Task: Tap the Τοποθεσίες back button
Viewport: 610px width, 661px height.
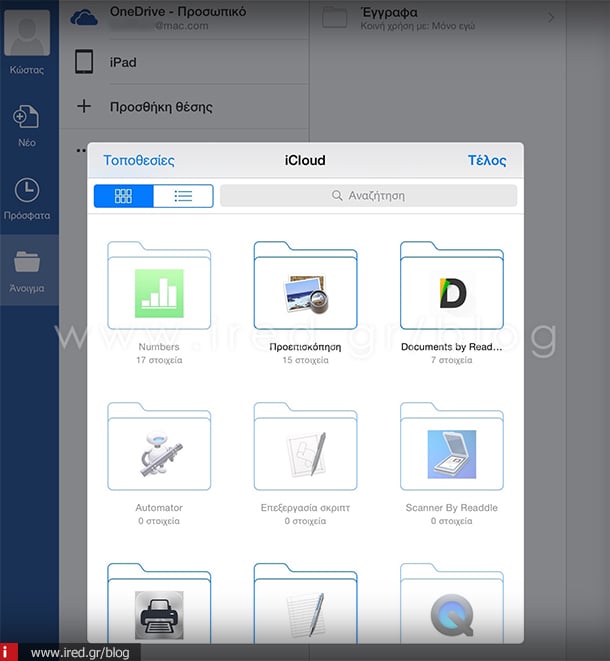Action: (x=139, y=160)
